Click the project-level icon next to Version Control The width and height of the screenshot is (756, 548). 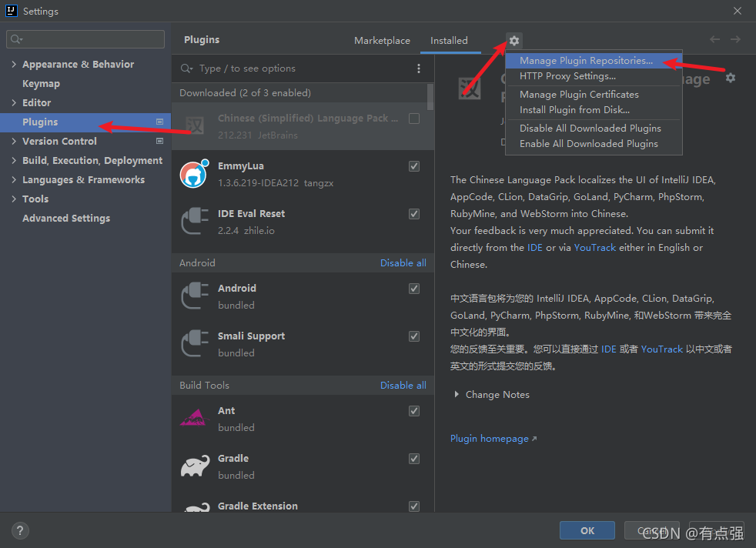tap(159, 141)
